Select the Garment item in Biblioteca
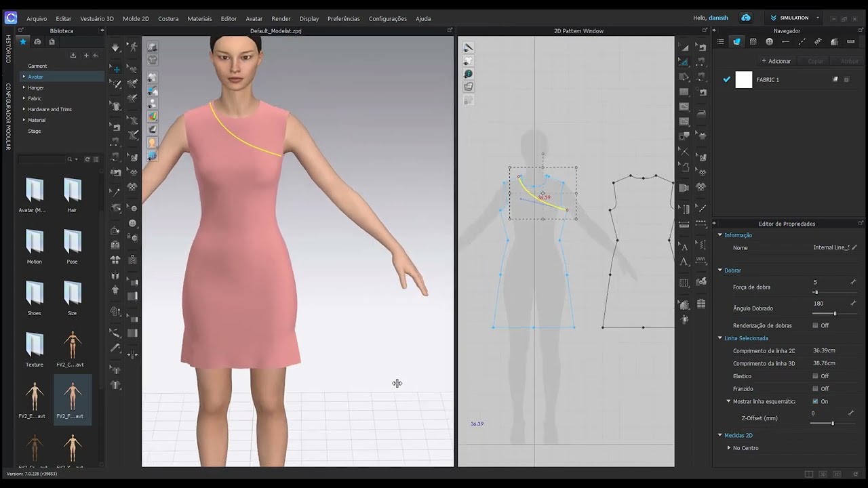 [37, 66]
